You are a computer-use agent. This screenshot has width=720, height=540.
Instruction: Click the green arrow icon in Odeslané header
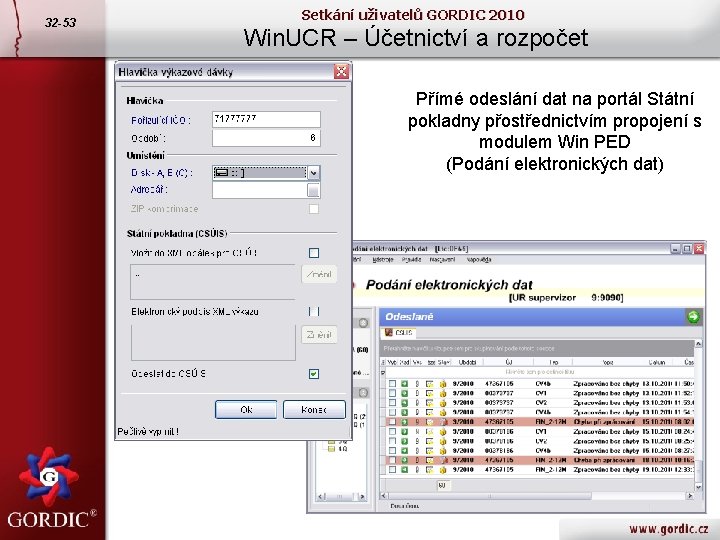[x=693, y=316]
